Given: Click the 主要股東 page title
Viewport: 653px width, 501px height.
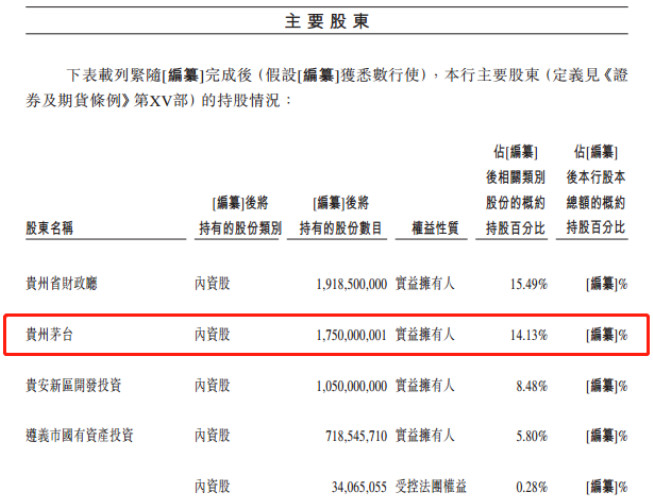Looking at the screenshot, I should (x=326, y=20).
